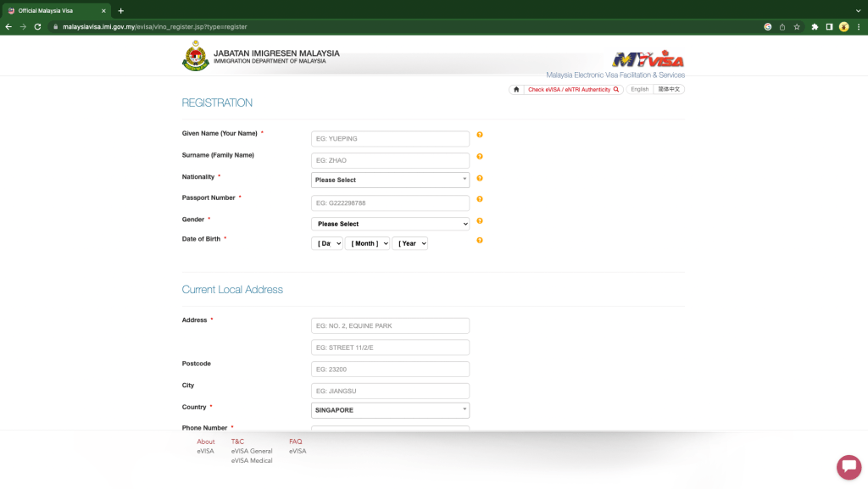The width and height of the screenshot is (868, 489).
Task: Select the Year dropdown for birth date
Action: 409,243
